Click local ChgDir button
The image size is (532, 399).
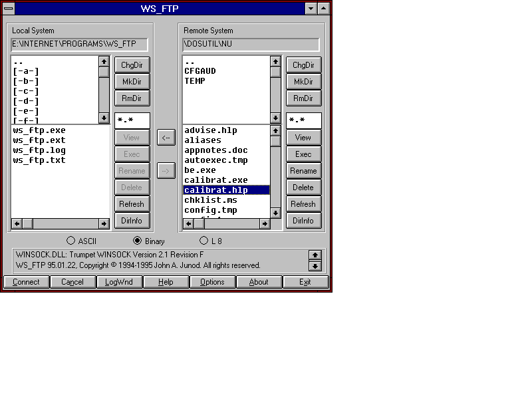pos(132,65)
